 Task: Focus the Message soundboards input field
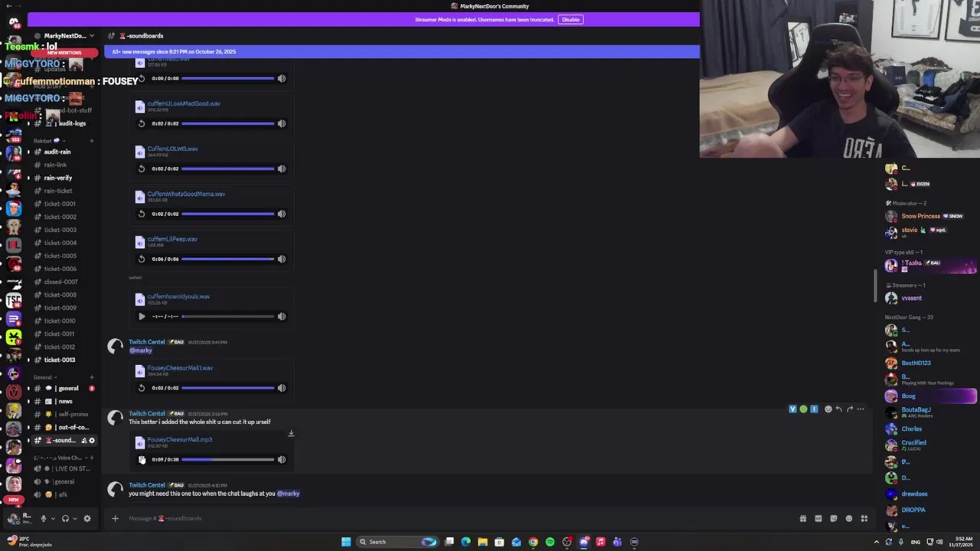459,518
